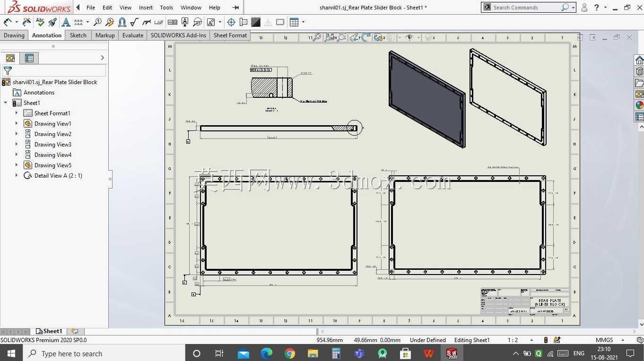Expand Detail View A node
This screenshot has width=644, height=361.
17,175
